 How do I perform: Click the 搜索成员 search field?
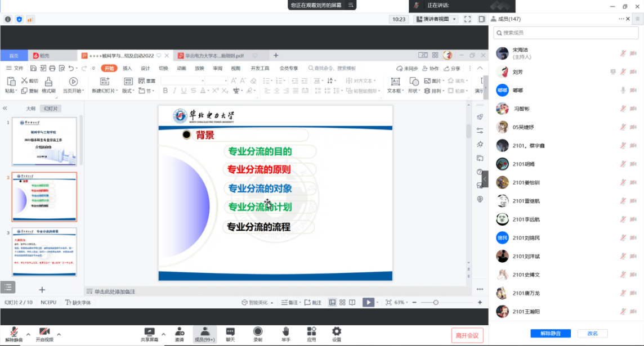point(566,33)
